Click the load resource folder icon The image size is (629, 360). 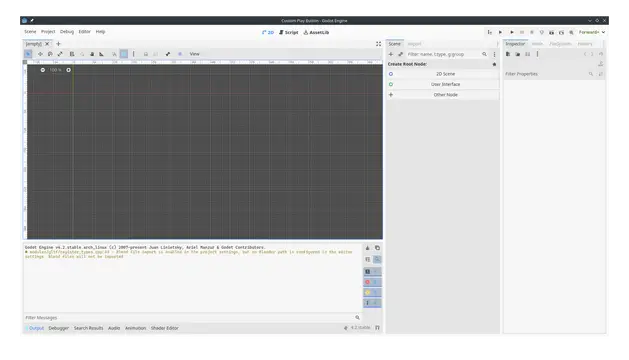coord(518,54)
